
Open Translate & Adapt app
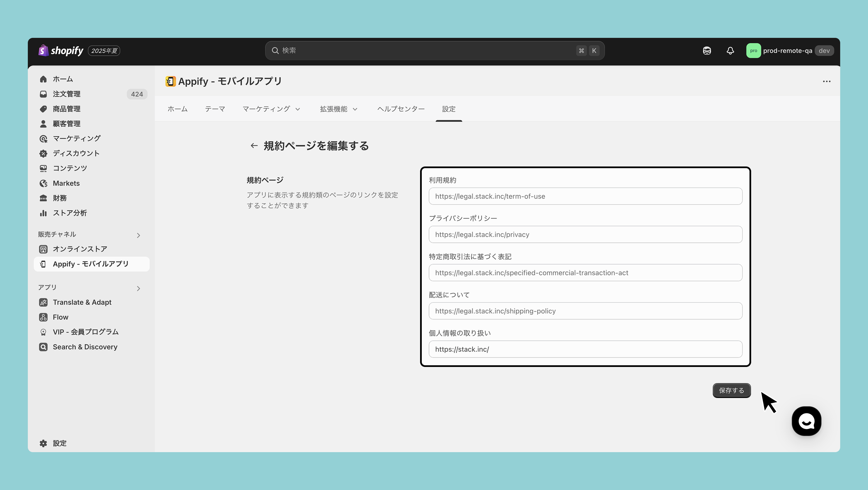(x=82, y=302)
